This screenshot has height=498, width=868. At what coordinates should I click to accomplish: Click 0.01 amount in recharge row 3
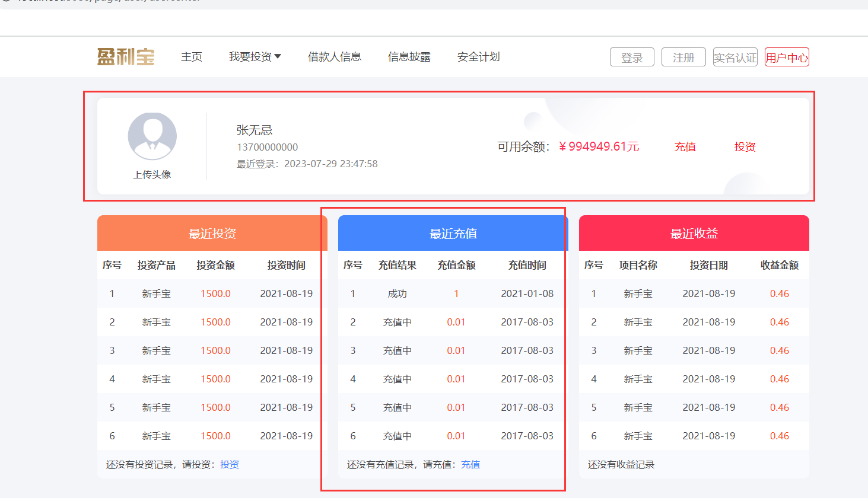pyautogui.click(x=456, y=351)
